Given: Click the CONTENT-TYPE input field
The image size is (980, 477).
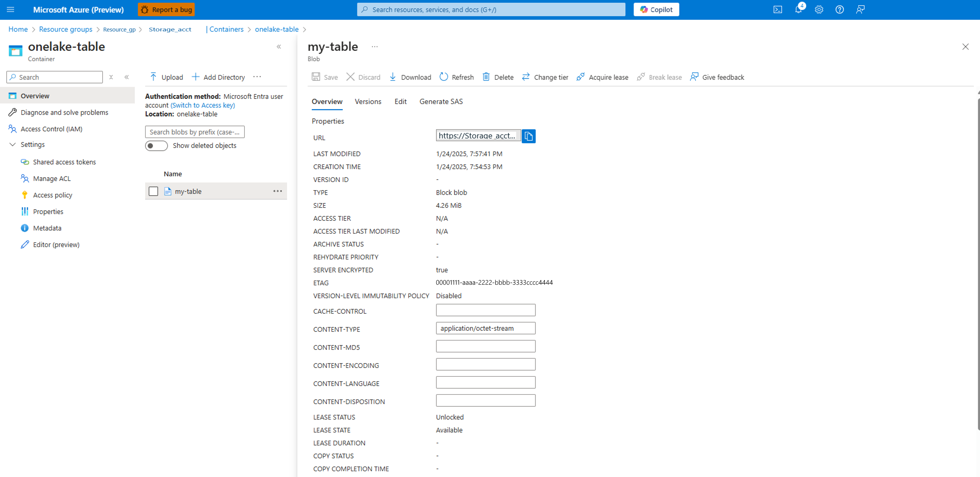Looking at the screenshot, I should [x=485, y=328].
